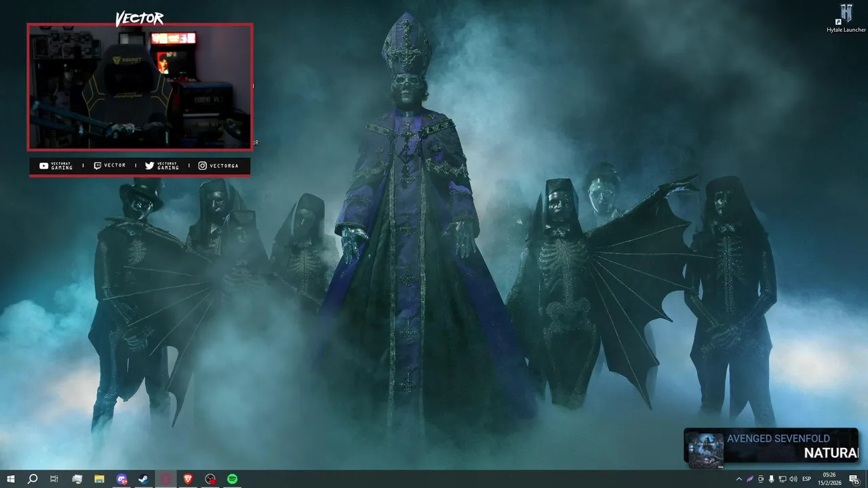Open the clock and date flyout
The height and width of the screenshot is (488, 868).
pos(831,479)
